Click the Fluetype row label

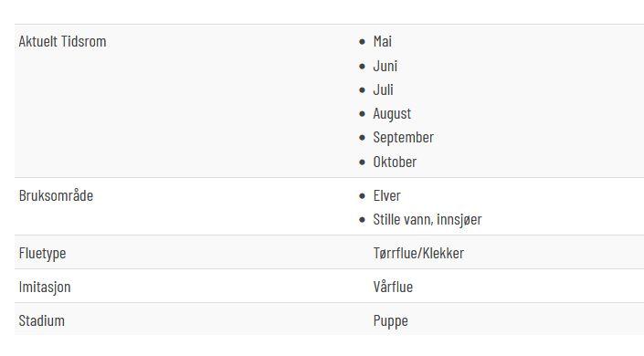point(42,254)
